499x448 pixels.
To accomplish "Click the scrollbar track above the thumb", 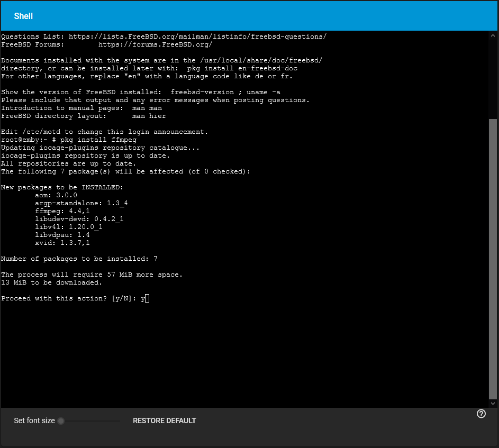I will pos(493,79).
